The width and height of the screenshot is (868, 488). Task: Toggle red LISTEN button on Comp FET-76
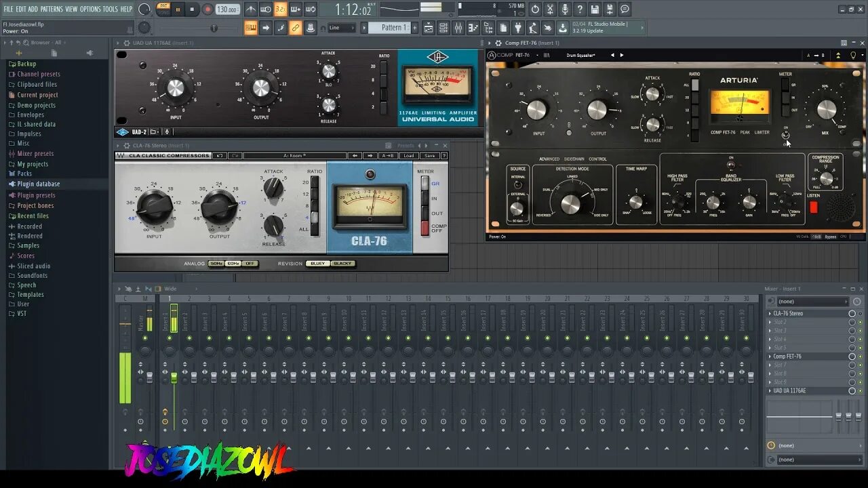point(814,207)
